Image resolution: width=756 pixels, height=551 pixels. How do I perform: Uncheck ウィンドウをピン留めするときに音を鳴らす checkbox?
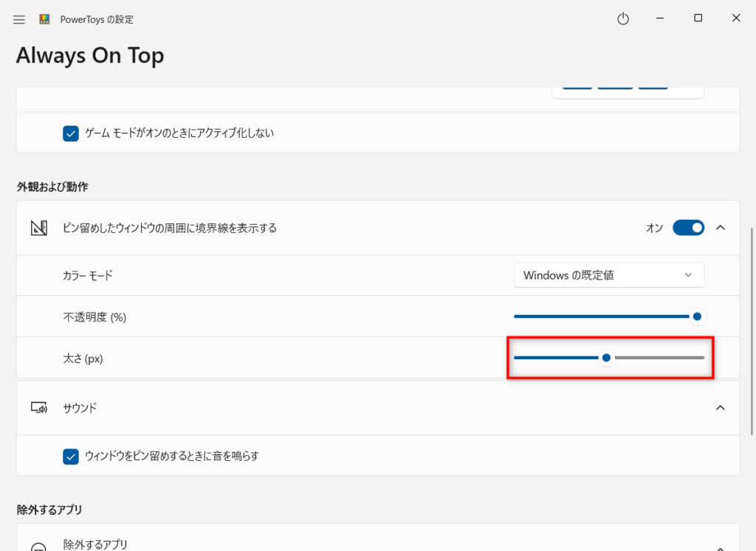tap(71, 456)
